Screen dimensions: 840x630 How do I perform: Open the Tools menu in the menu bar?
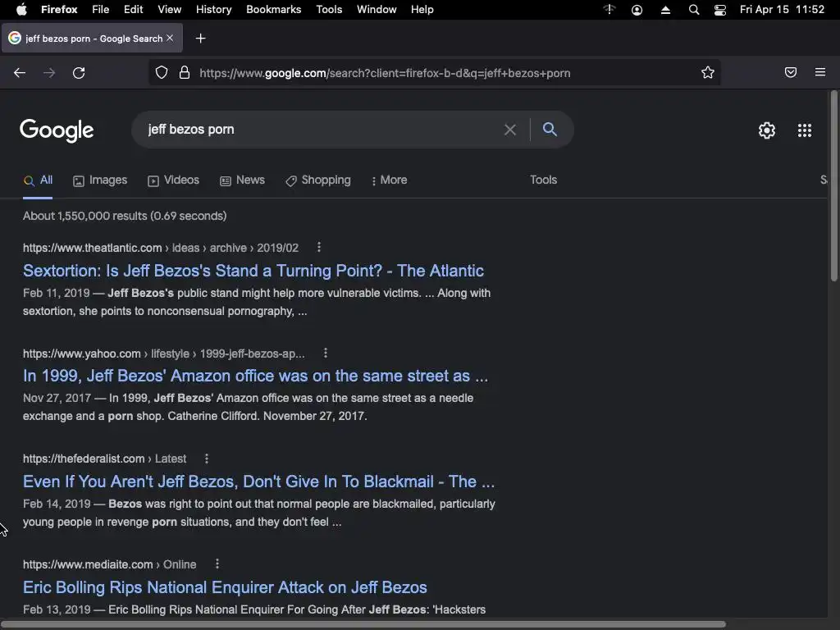coord(329,10)
